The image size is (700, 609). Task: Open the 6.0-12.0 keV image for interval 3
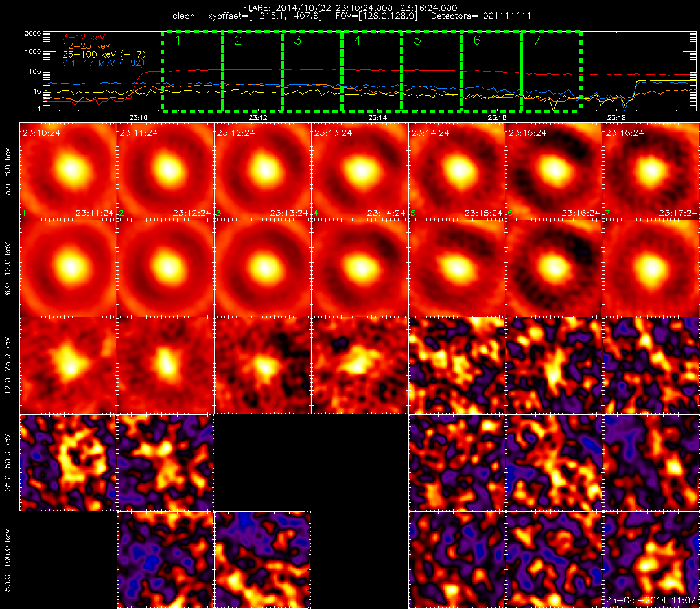(x=262, y=269)
